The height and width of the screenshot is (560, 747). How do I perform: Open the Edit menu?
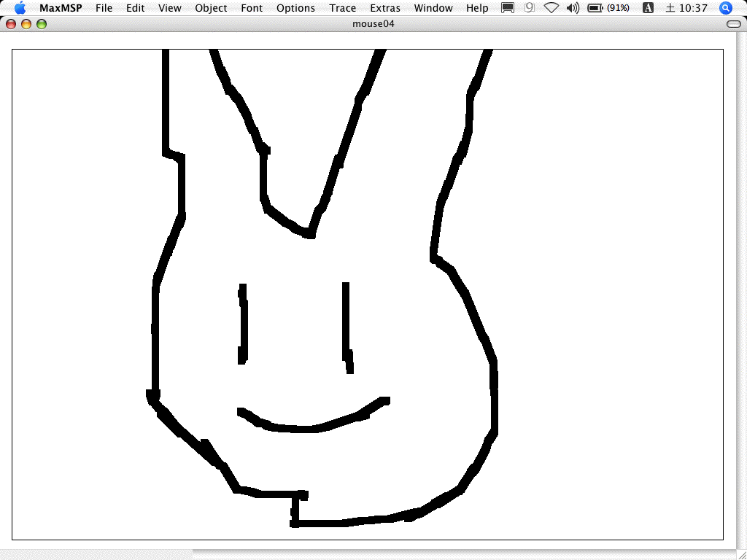click(x=135, y=8)
